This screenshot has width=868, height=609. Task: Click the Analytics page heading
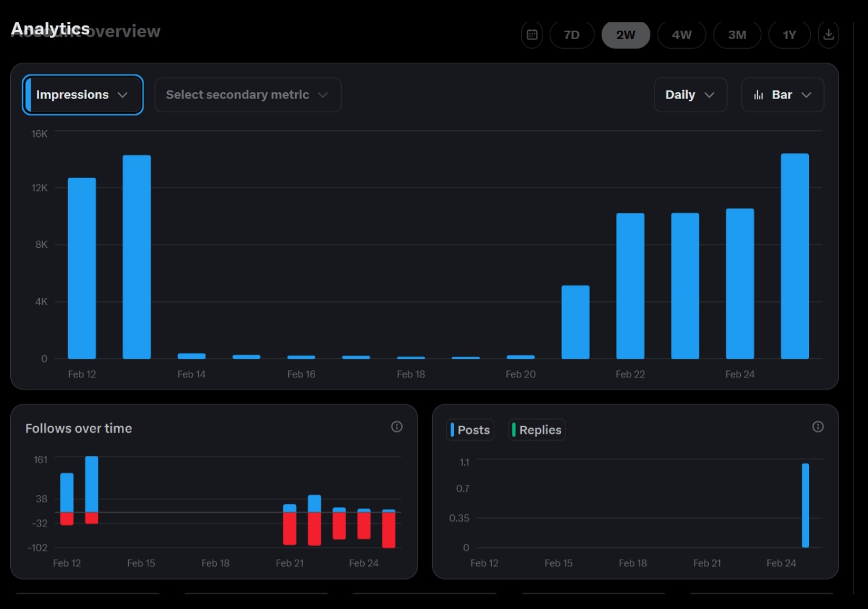click(51, 28)
